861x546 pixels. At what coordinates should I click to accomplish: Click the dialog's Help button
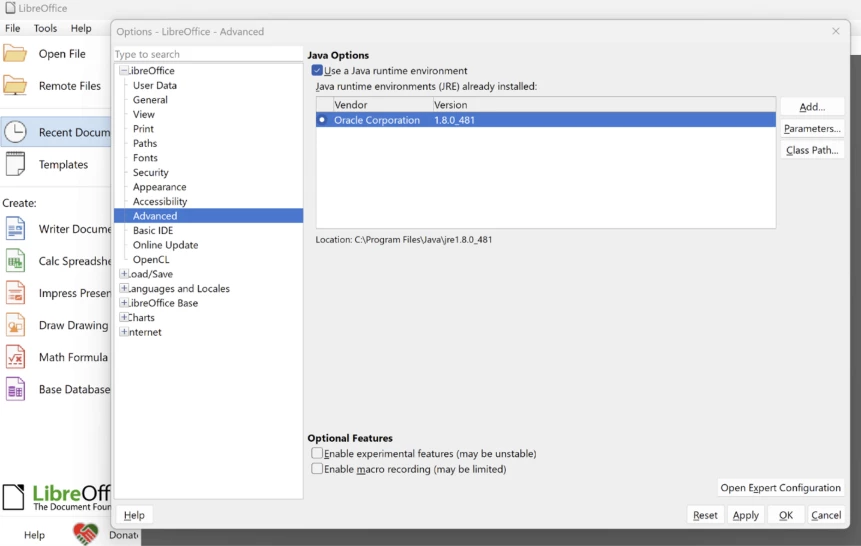pos(134,515)
